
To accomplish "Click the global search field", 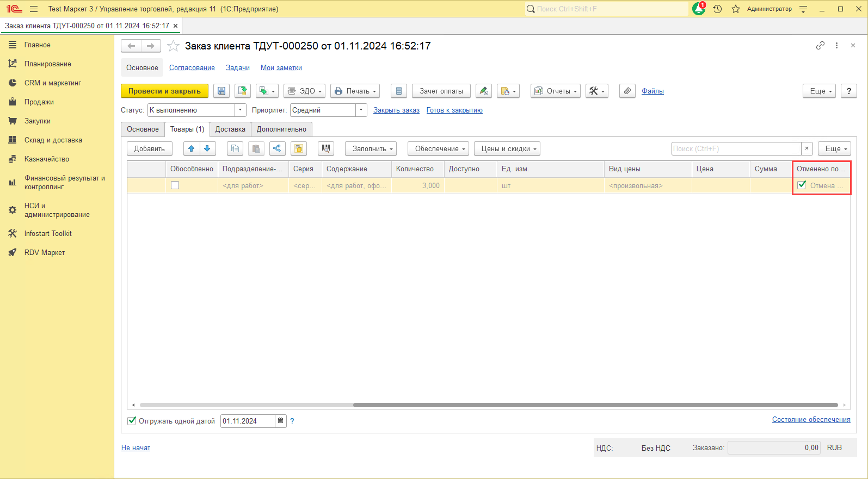I will (x=607, y=9).
